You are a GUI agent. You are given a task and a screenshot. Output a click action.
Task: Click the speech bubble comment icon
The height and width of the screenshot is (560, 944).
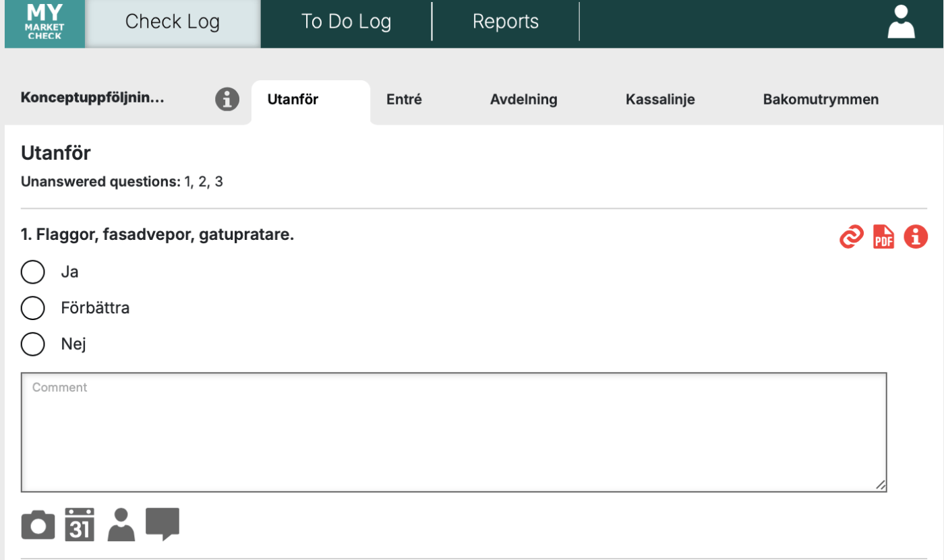click(x=163, y=524)
